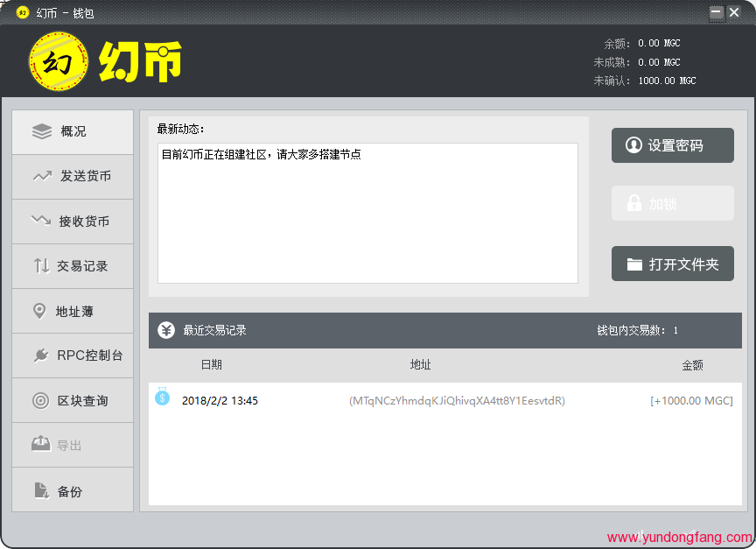Select the transaction address MTqNCzYhmdqKJiQhivqXA4tt8Y1EesvtdR

(x=457, y=401)
